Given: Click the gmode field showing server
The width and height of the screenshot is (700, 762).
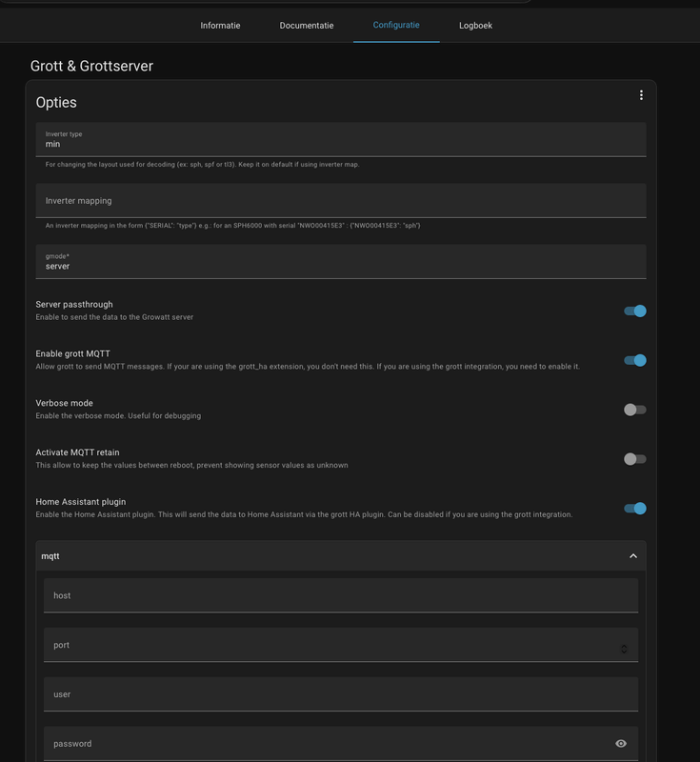Looking at the screenshot, I should (286, 262).
